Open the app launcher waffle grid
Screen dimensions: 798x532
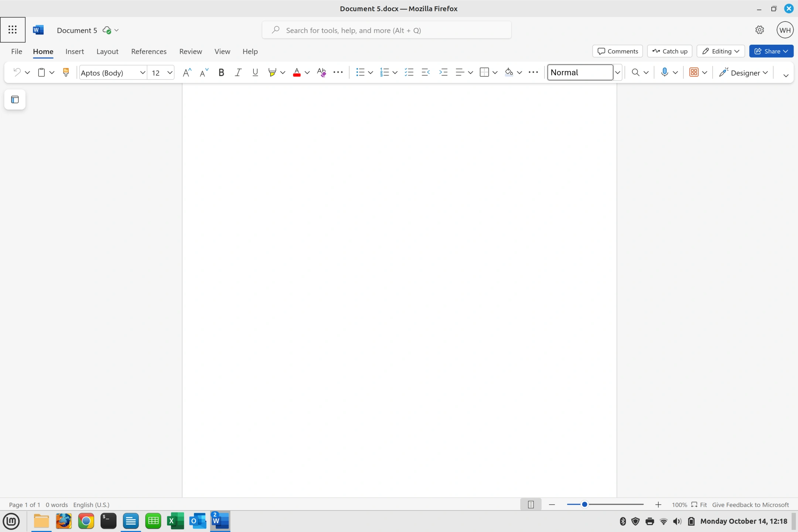pos(13,30)
